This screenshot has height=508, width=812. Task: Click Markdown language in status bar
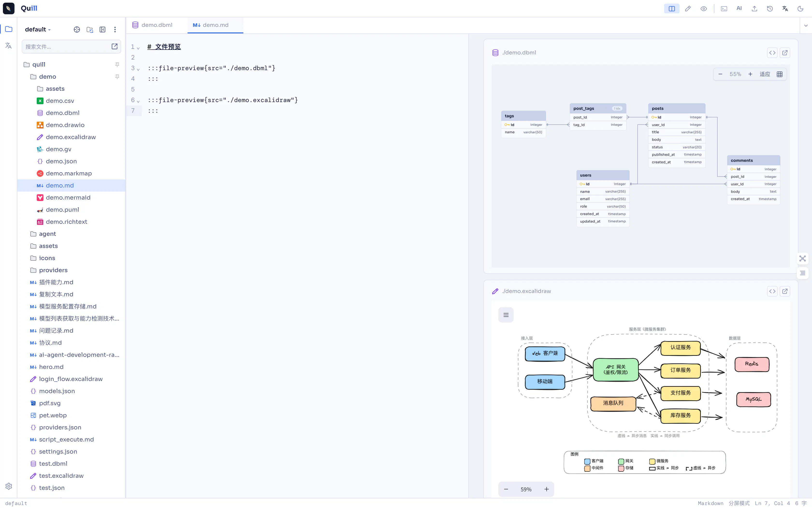[710, 503]
